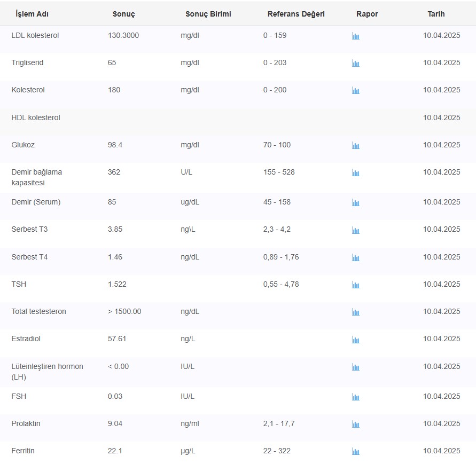Select the FSH test name

19,396
